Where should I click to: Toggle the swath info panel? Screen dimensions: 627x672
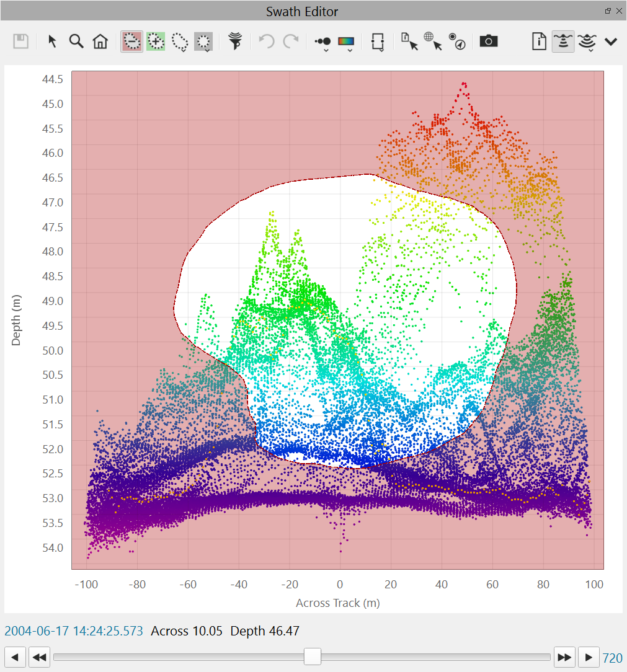[539, 42]
